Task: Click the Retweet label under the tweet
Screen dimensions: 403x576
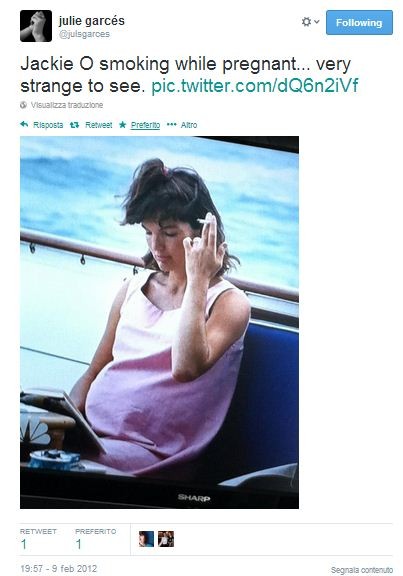Action: coord(98,125)
